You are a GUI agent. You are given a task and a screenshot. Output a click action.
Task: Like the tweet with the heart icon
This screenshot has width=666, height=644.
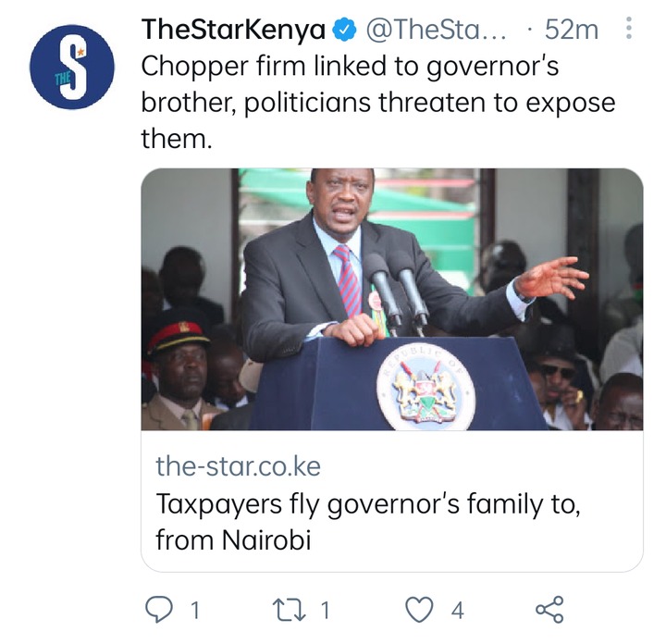pyautogui.click(x=419, y=610)
